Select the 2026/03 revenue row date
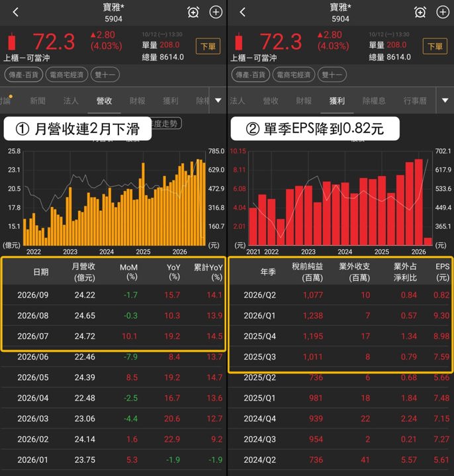Image resolution: width=454 pixels, height=476 pixels. pyautogui.click(x=33, y=419)
